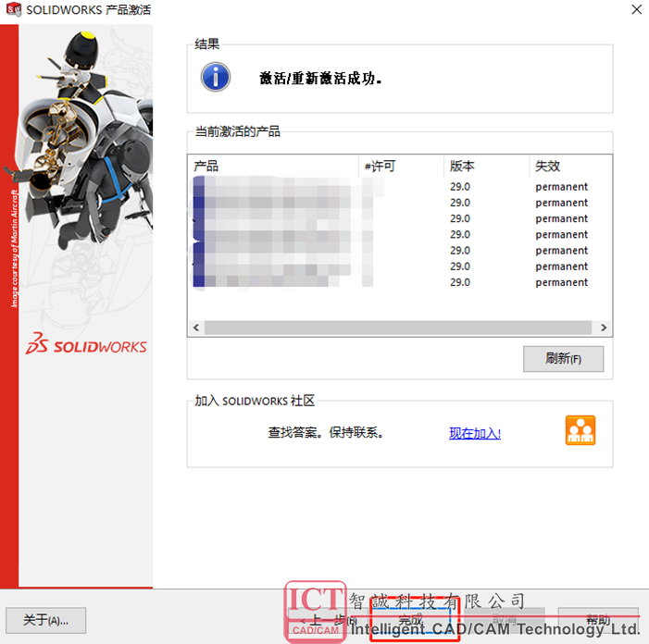Click the 帮助 help button

[598, 620]
